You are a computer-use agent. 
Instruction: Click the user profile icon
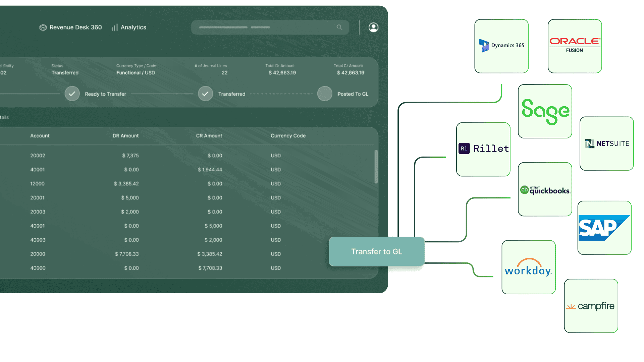tap(373, 27)
